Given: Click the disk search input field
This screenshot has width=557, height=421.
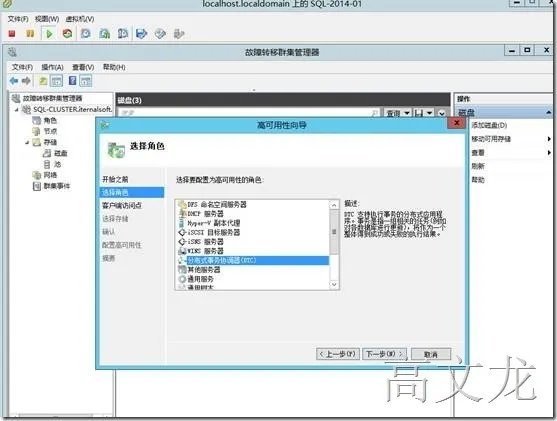Looking at the screenshot, I should [248, 113].
